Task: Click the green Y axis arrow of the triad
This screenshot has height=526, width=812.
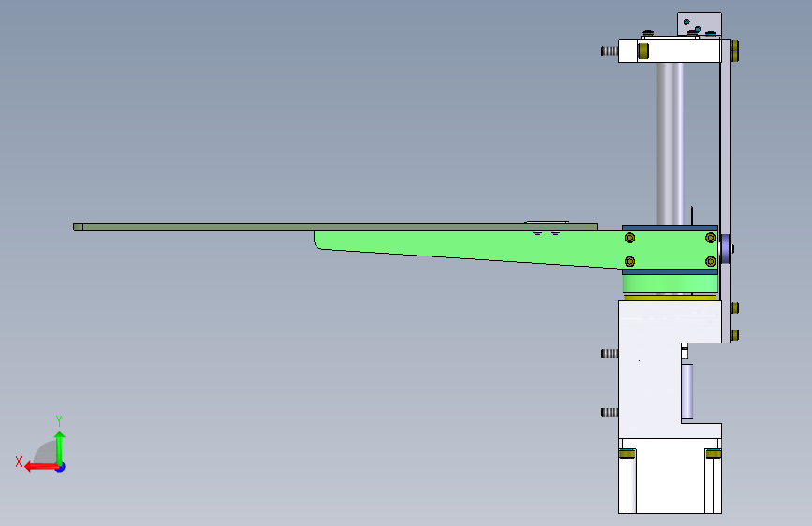Action: pos(60,447)
